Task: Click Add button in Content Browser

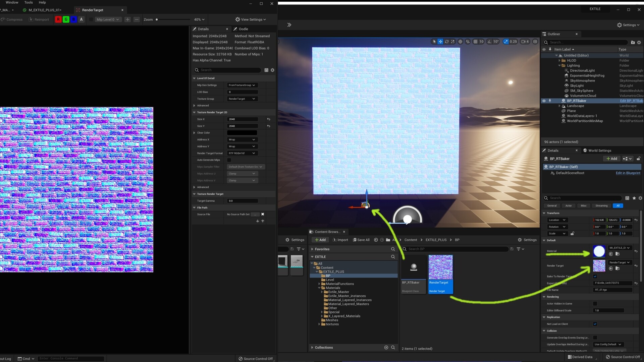Action: tap(320, 240)
